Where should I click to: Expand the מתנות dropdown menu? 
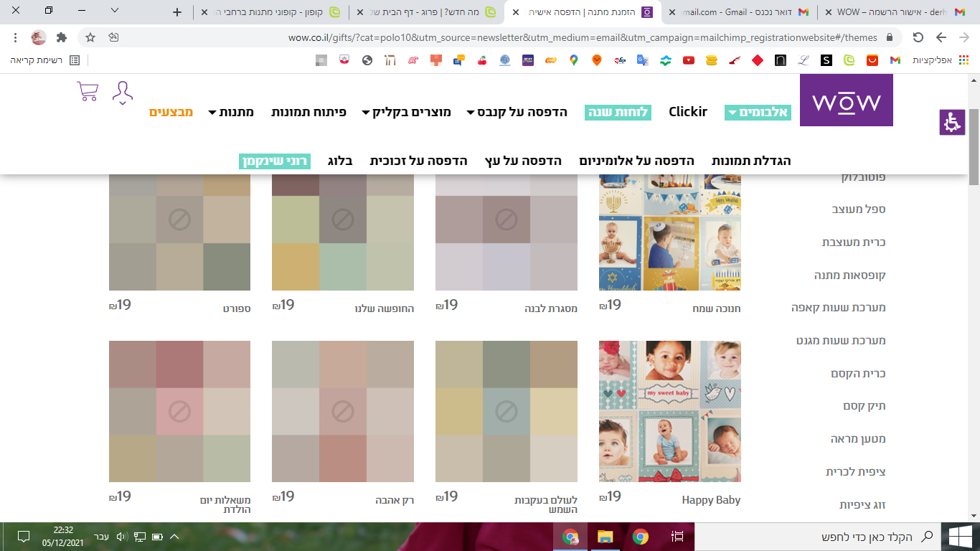231,112
